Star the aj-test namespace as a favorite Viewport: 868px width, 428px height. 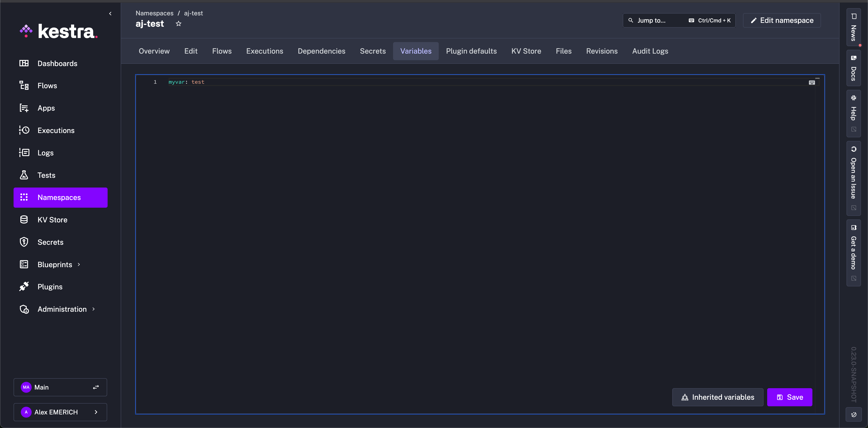click(179, 24)
